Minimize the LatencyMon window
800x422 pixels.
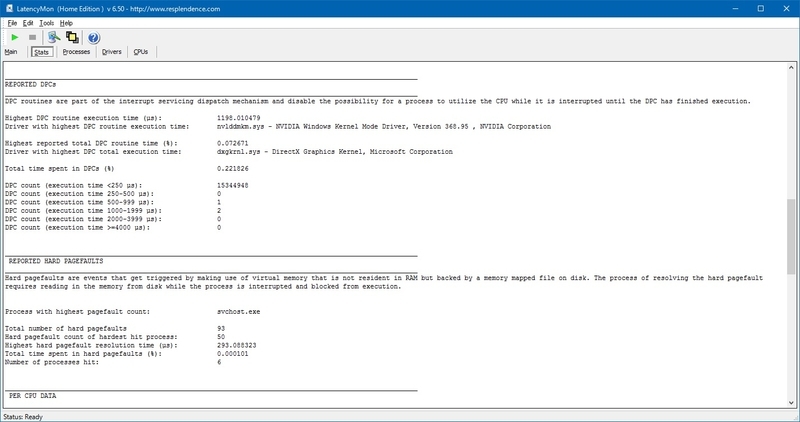[736, 8]
